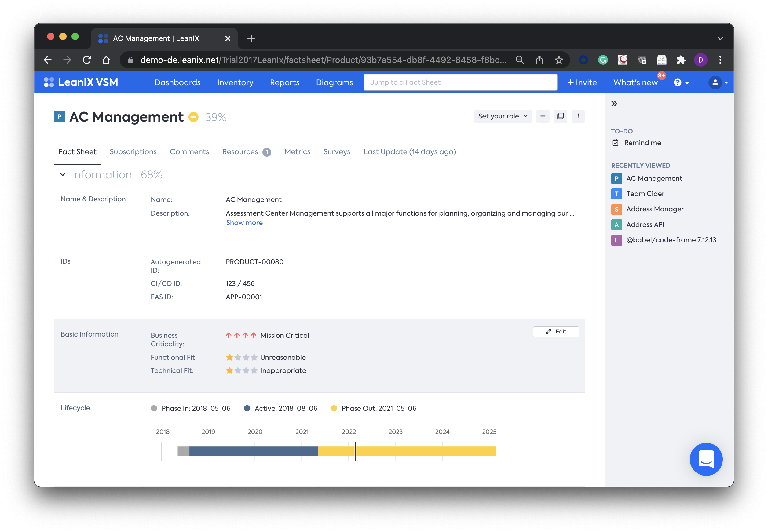
Task: Click the Remind me calendar icon
Action: (x=615, y=143)
